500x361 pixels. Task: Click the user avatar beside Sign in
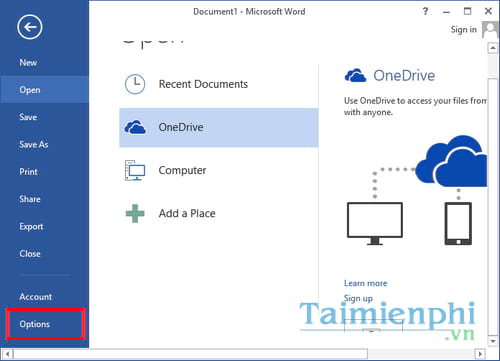point(490,30)
